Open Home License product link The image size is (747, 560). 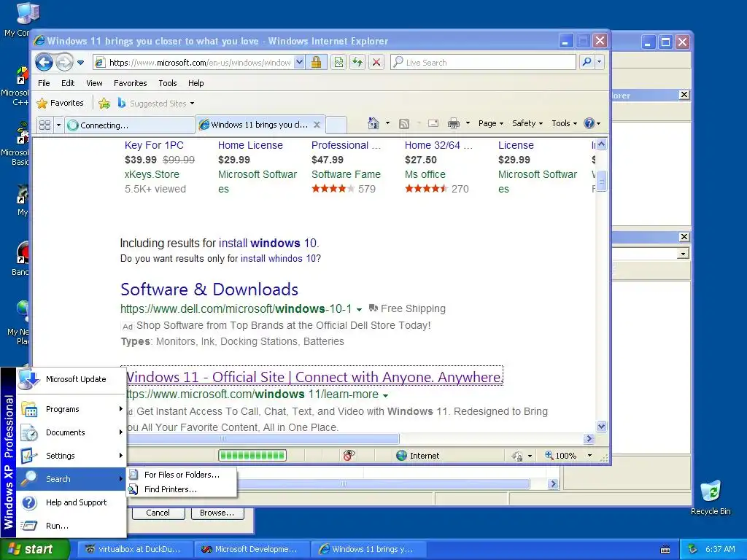click(250, 145)
